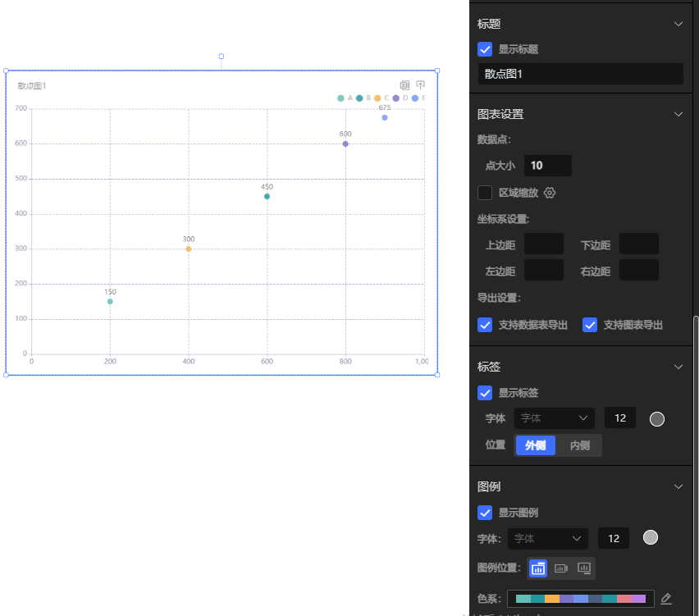Toggle 支持数据表导出 checkbox
Screen dimensions: 699x616
point(485,325)
